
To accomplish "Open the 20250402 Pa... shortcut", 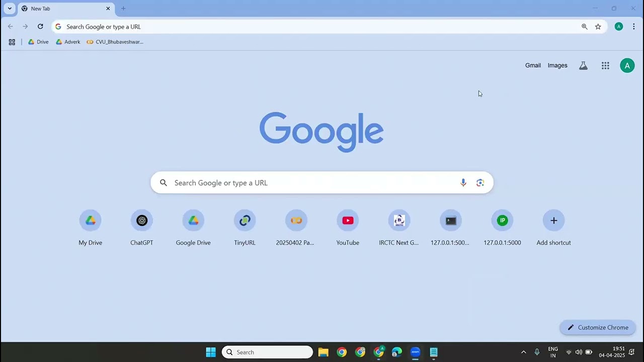I will point(296,228).
